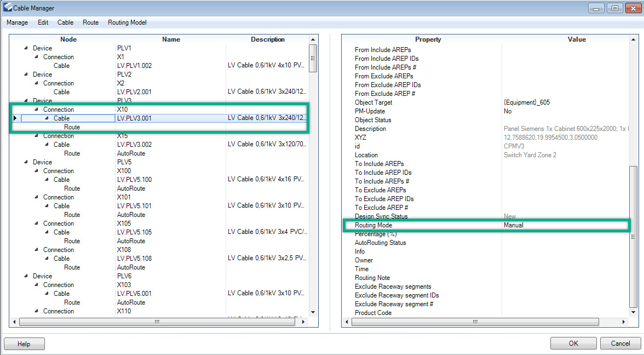Click left tree vertical scrollbar thumb
Image resolution: width=644 pixels, height=355 pixels.
(313, 58)
